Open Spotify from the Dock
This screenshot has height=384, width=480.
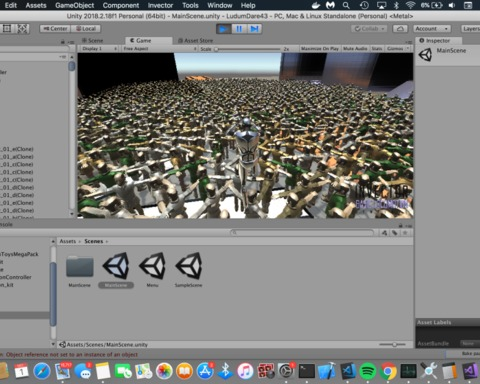tap(367, 371)
